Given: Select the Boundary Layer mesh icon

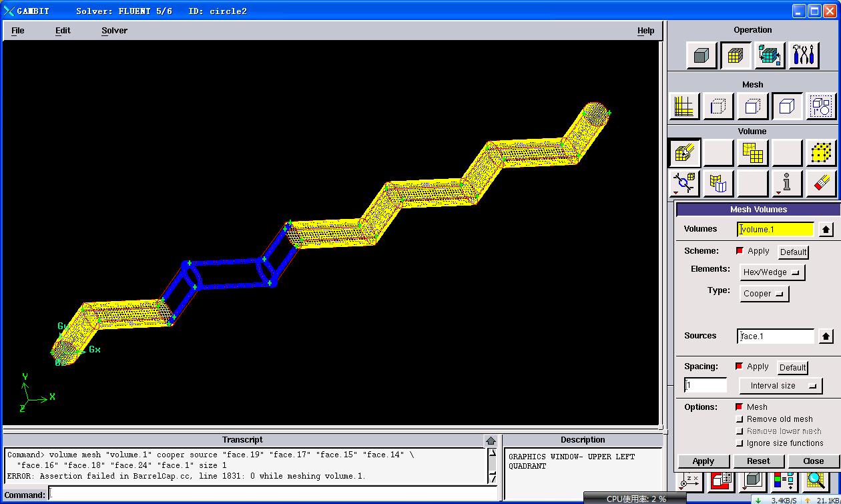Looking at the screenshot, I should click(x=684, y=106).
